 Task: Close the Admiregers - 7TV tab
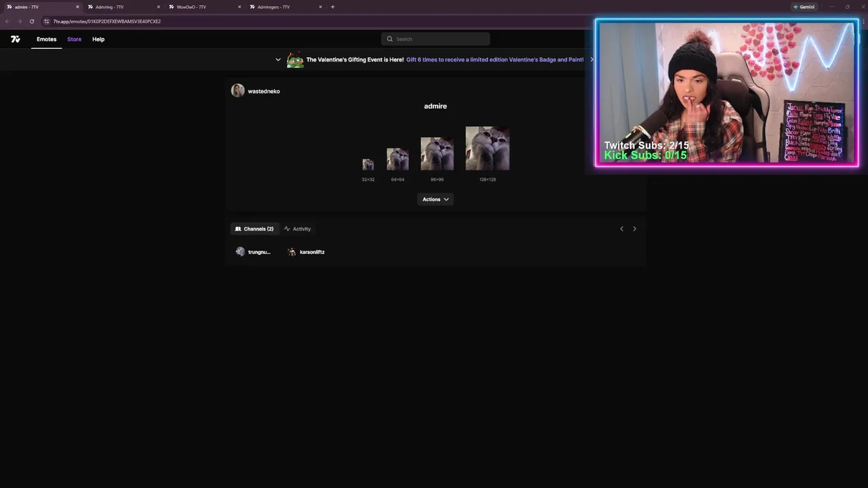point(321,7)
